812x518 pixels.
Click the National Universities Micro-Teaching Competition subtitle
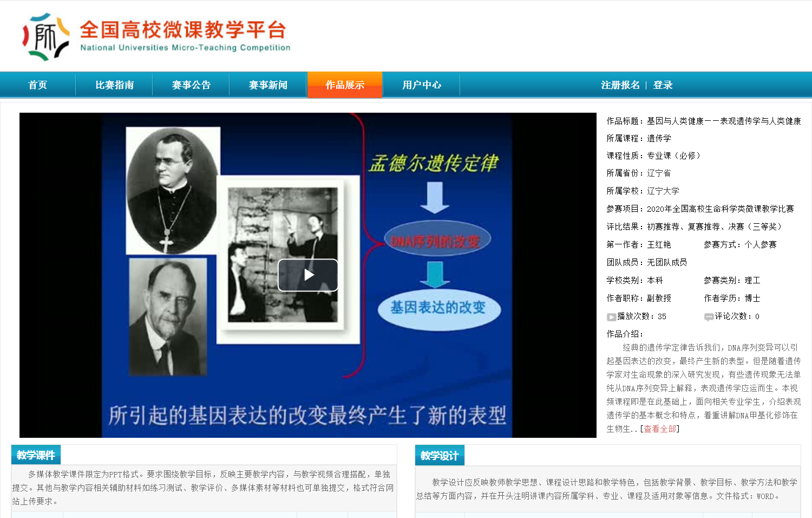point(185,48)
